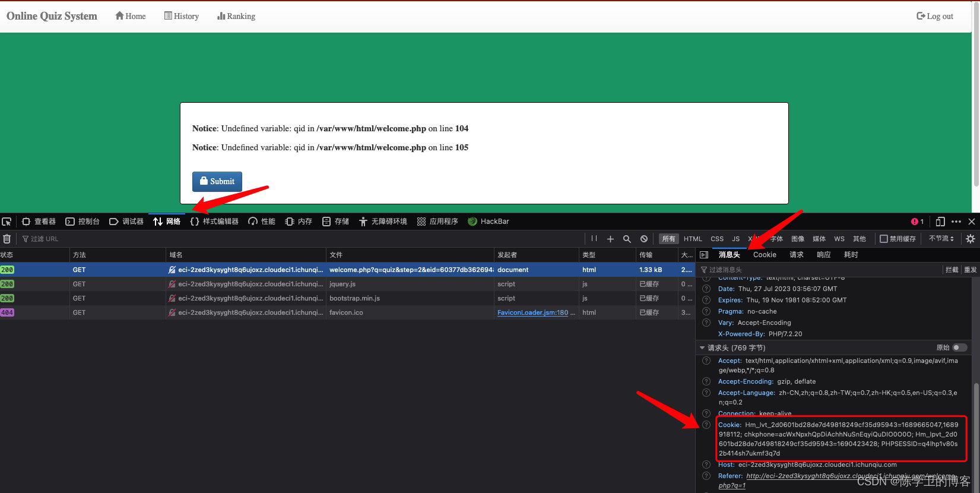Viewport: 980px width, 493px height.
Task: Select the All (所有) request filter
Action: (669, 239)
